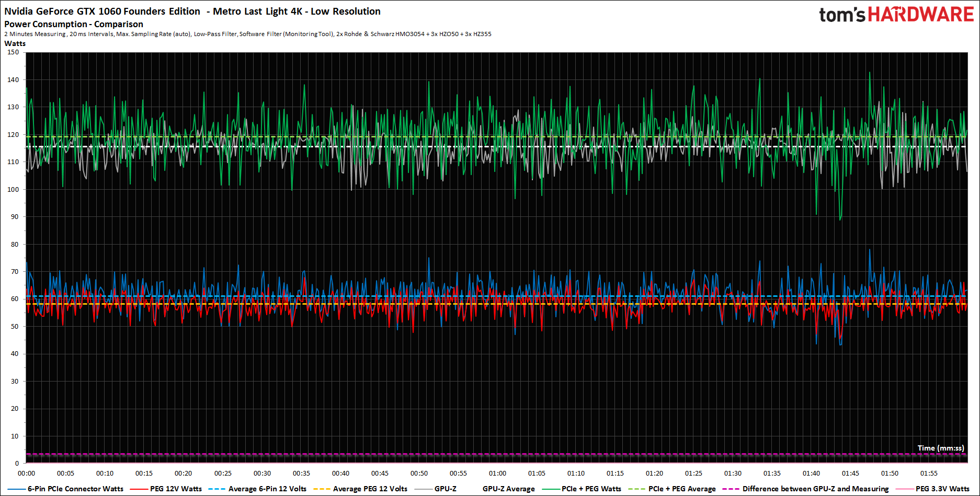Click the 01:00 time label
This screenshot has width=980, height=496.
click(497, 474)
